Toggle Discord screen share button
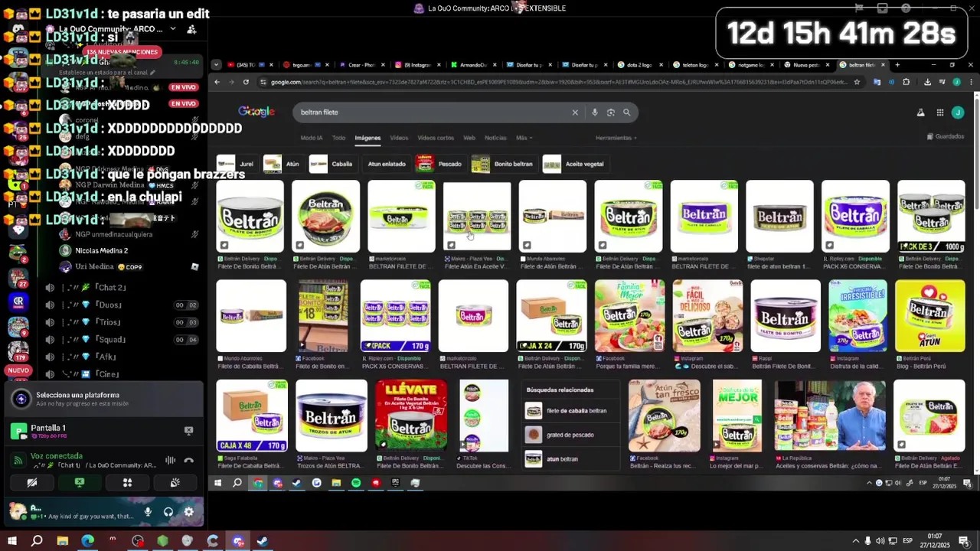 pyautogui.click(x=80, y=483)
